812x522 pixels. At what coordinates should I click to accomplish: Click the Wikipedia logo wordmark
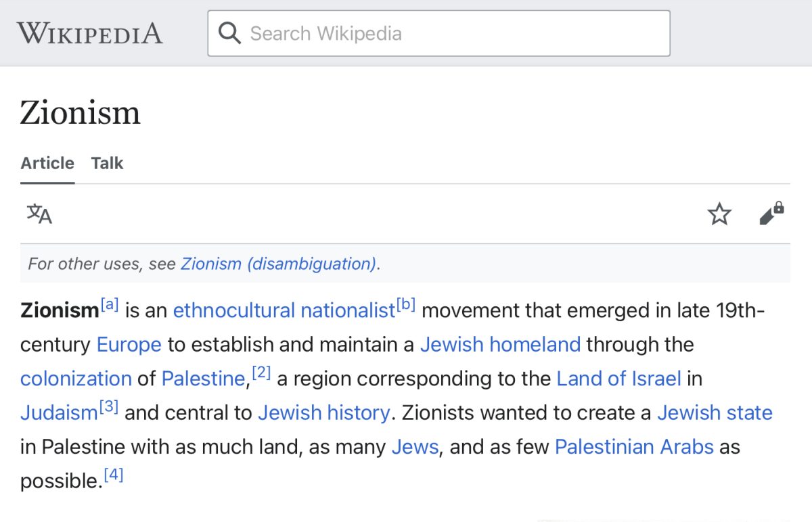tap(90, 33)
